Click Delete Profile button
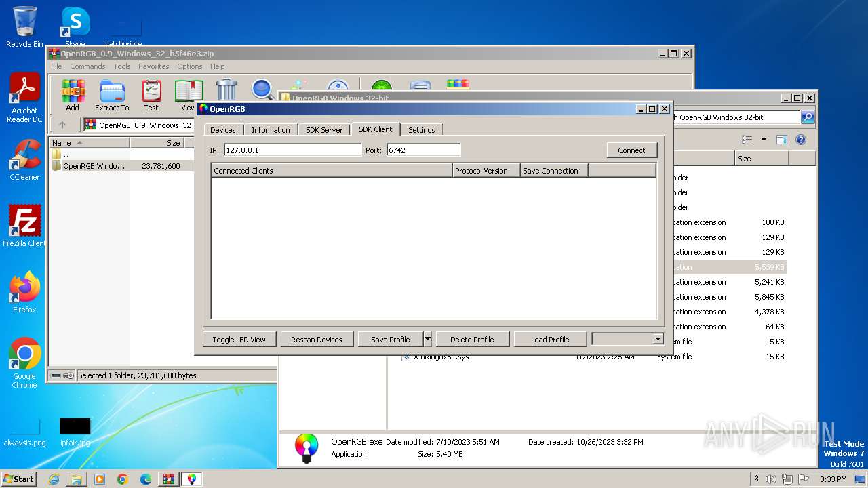Screen dimensions: 868x488 tap(472, 339)
